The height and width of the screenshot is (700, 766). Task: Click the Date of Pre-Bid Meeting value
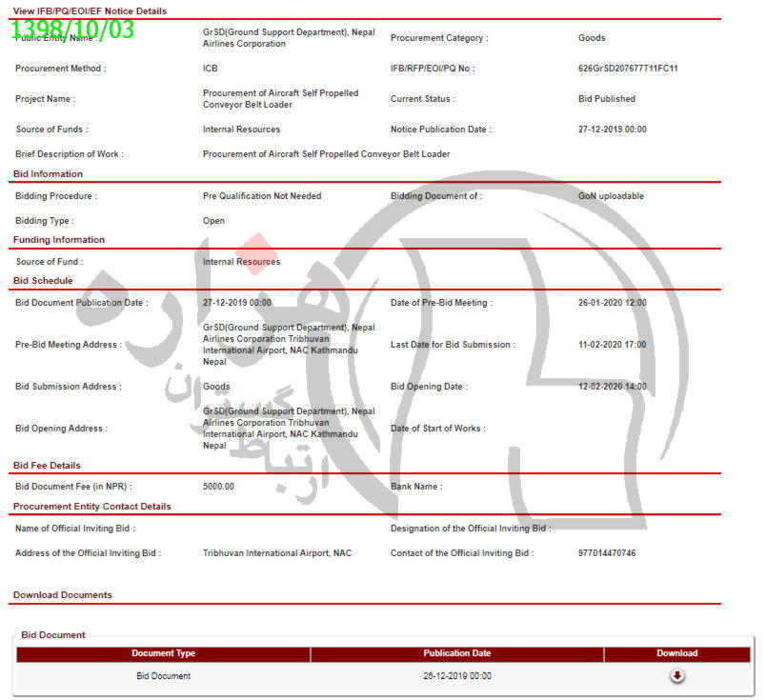612,303
